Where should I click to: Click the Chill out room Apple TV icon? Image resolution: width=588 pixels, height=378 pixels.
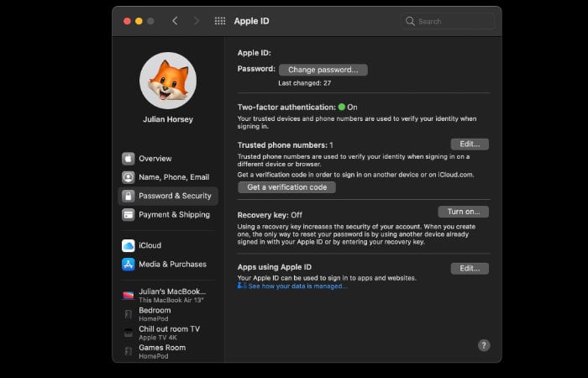(129, 333)
